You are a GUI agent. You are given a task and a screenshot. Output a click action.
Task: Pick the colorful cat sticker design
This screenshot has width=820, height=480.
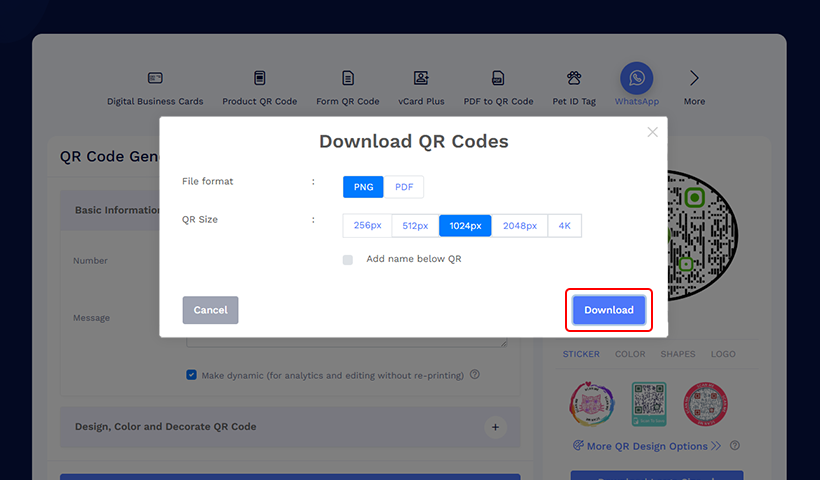pyautogui.click(x=592, y=404)
